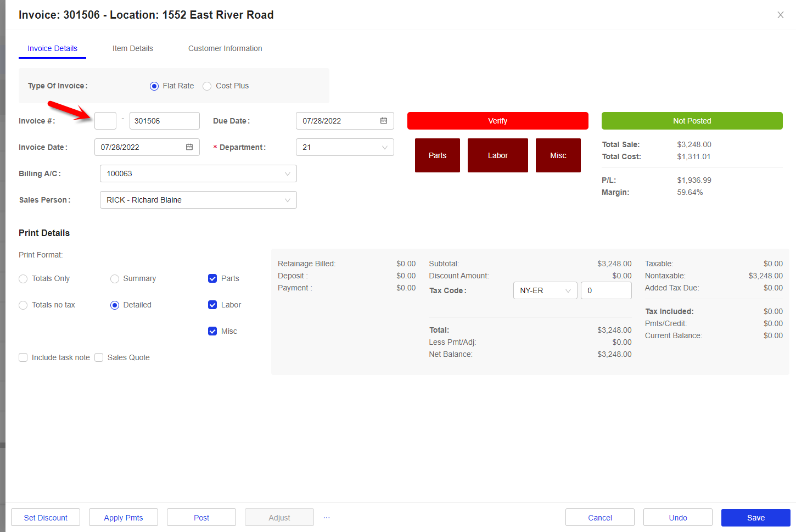Uncheck the Parts print checkbox
Screen dimensions: 796x532
coord(212,278)
